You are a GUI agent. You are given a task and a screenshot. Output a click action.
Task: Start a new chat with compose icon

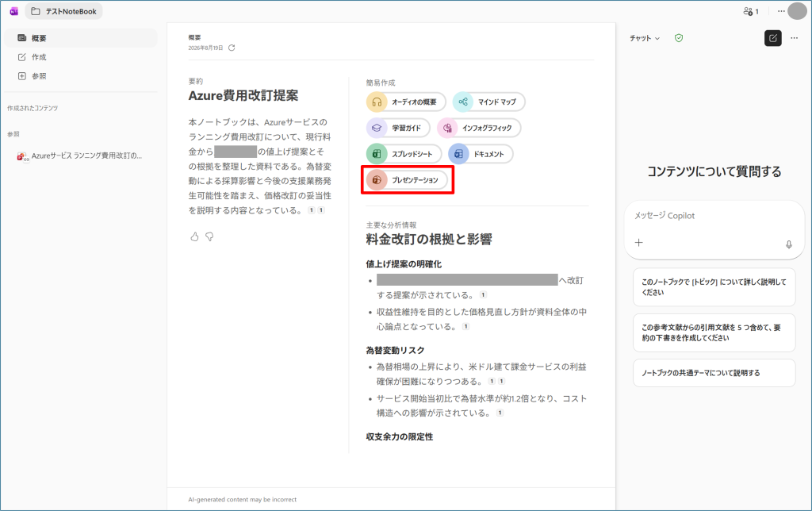pyautogui.click(x=773, y=38)
